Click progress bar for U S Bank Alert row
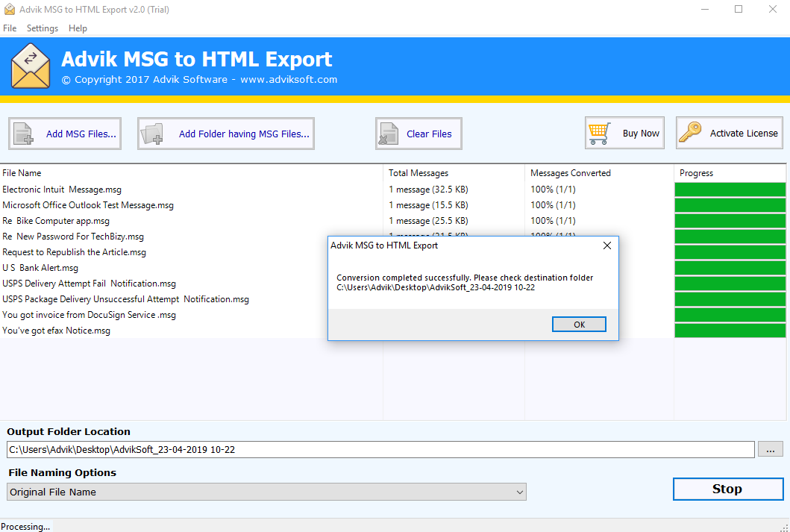Viewport: 790px width, 532px height. pos(730,268)
